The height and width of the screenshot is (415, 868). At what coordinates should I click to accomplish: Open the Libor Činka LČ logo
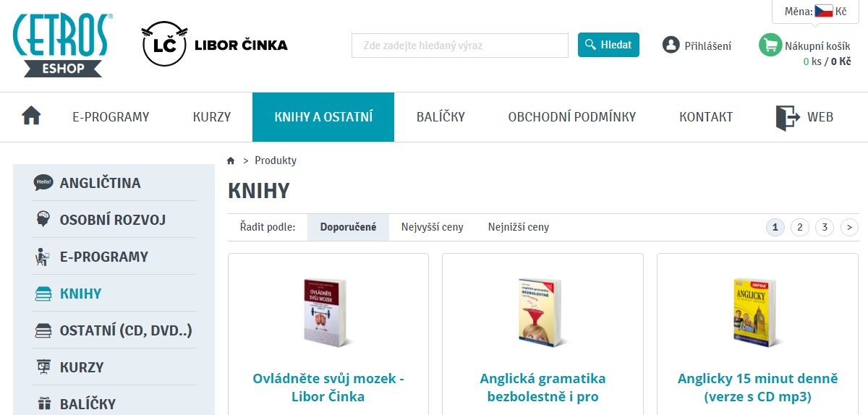click(x=214, y=44)
